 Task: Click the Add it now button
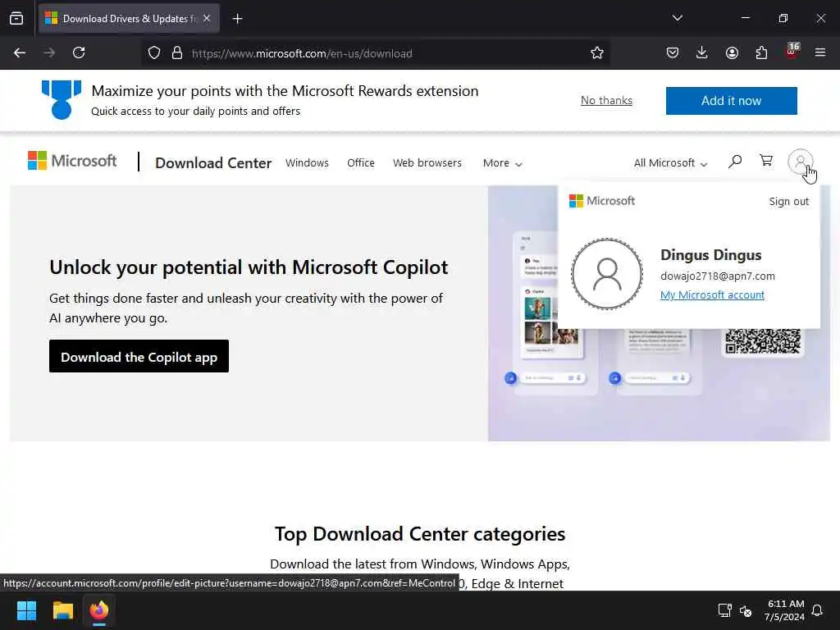[731, 101]
